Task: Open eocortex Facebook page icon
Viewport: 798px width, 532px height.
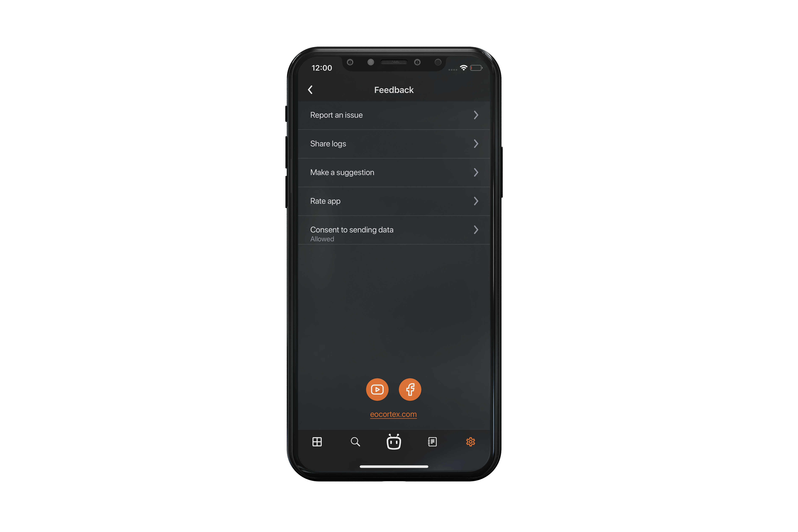Action: point(410,389)
